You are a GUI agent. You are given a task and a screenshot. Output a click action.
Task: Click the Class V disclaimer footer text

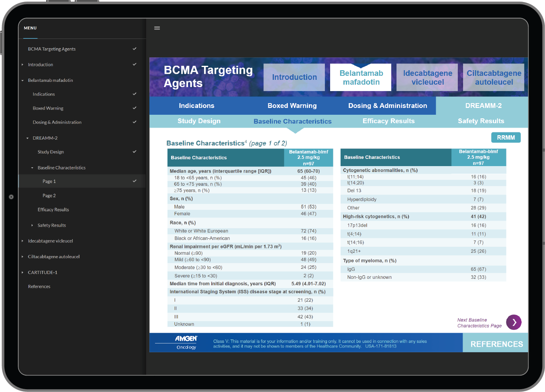320,344
